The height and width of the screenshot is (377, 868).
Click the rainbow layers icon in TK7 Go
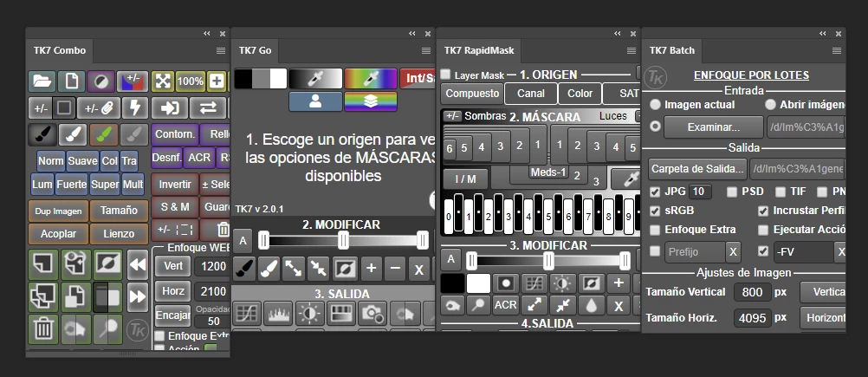coord(371,101)
